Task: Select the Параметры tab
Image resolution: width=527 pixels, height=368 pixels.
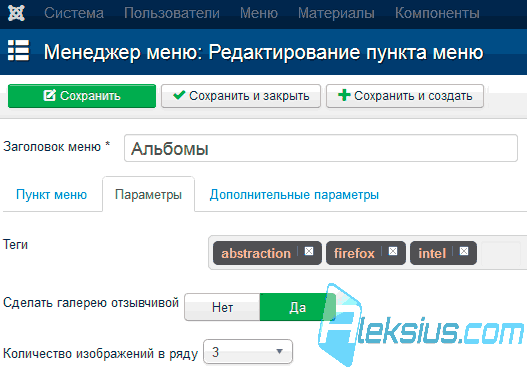Action: [148, 195]
